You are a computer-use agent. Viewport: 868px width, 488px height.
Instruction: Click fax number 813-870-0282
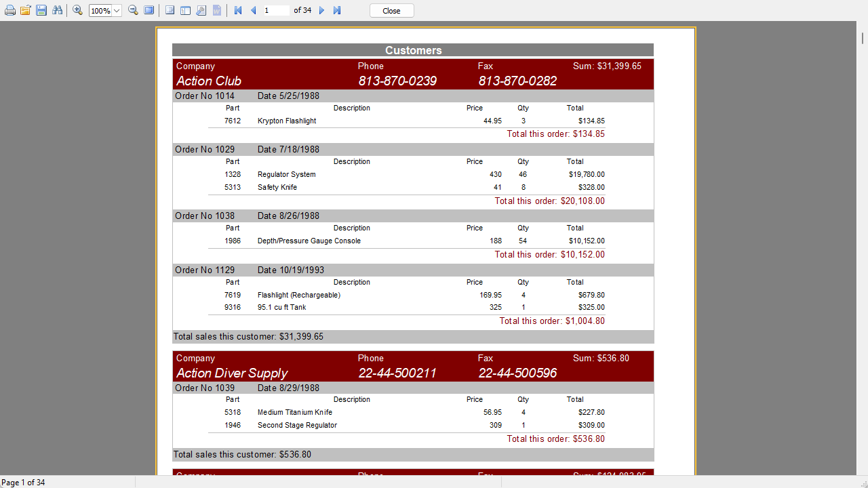tap(517, 81)
